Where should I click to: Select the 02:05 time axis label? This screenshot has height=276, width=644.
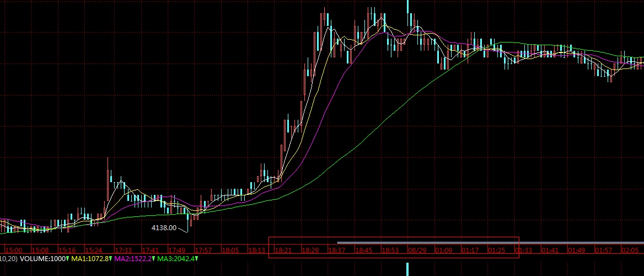630,251
